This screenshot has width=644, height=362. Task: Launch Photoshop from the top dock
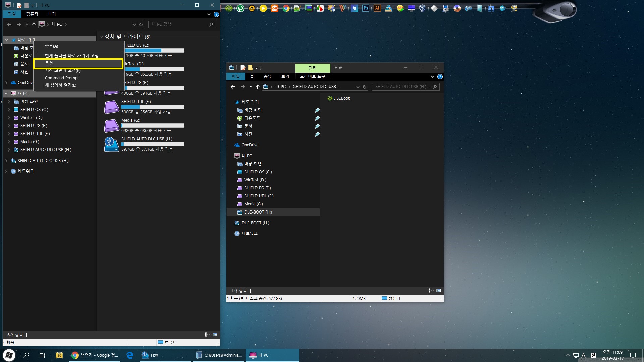[366, 8]
